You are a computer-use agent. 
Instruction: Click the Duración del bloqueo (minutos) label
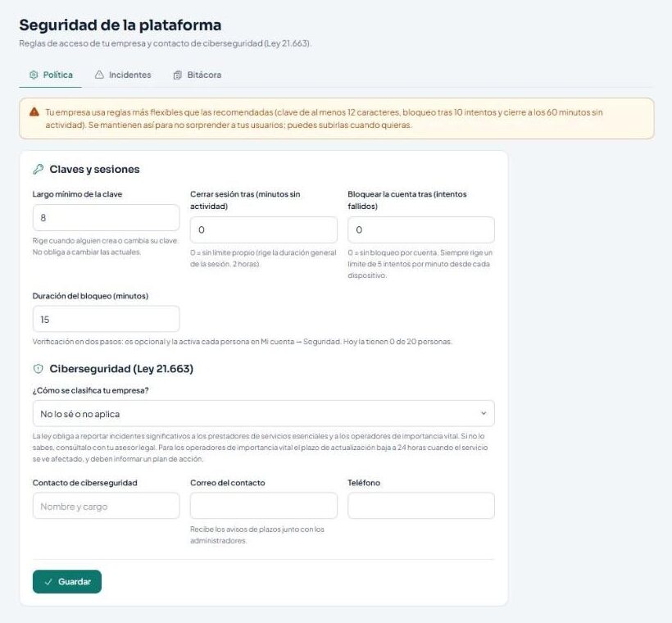coord(90,296)
